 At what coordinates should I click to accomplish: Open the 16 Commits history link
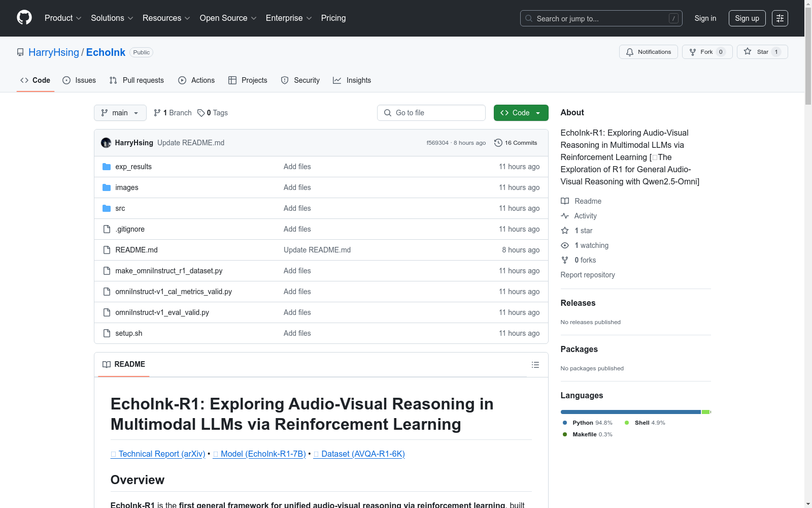point(516,143)
